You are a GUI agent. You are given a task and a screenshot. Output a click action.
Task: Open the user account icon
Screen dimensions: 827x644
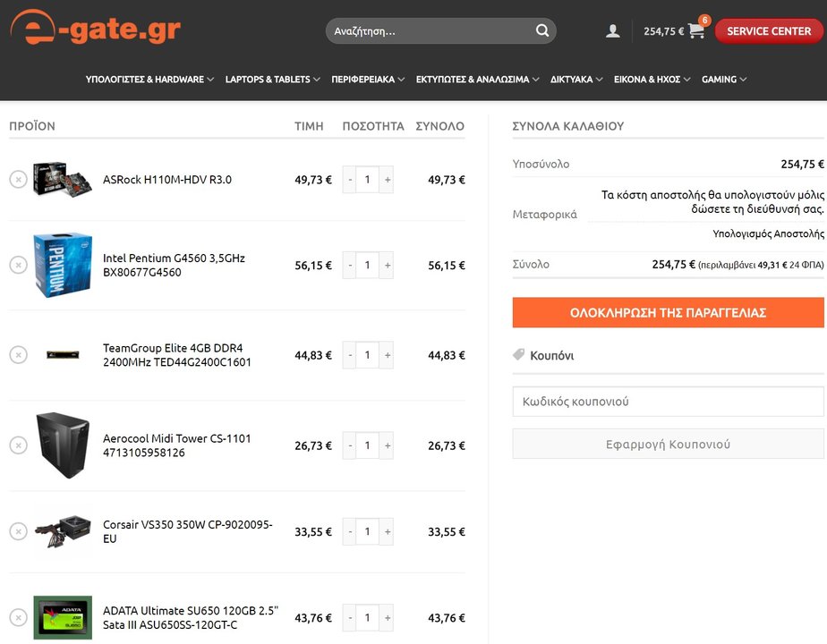point(612,31)
